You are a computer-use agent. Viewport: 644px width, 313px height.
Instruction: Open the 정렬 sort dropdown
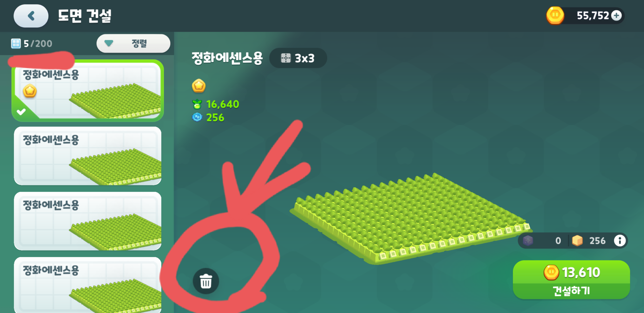click(x=133, y=43)
